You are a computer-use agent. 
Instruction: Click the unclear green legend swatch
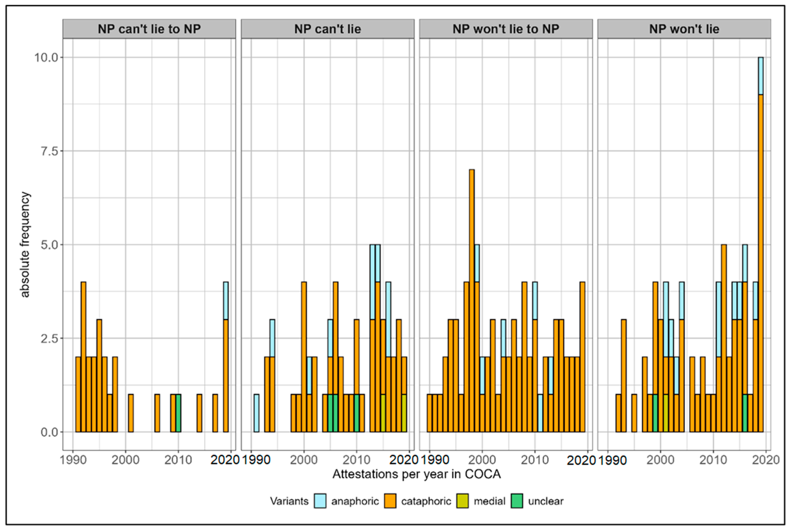(517, 501)
